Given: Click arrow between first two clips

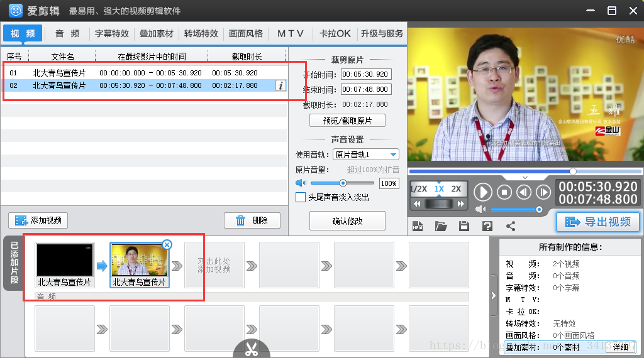Looking at the screenshot, I should [x=102, y=266].
